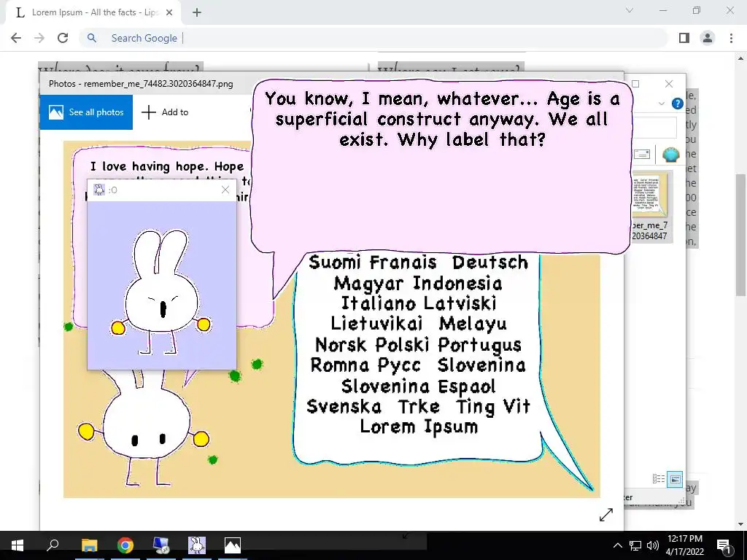The height and width of the screenshot is (560, 747).
Task: Click the Chrome back arrow
Action: pyautogui.click(x=16, y=38)
